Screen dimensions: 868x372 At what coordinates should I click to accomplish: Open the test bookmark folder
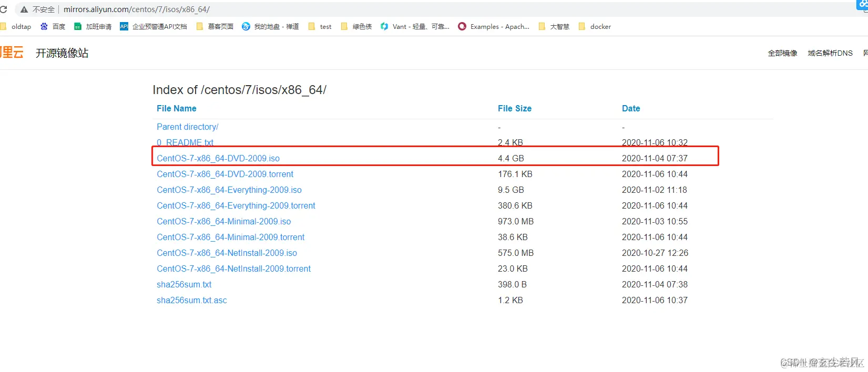(320, 26)
